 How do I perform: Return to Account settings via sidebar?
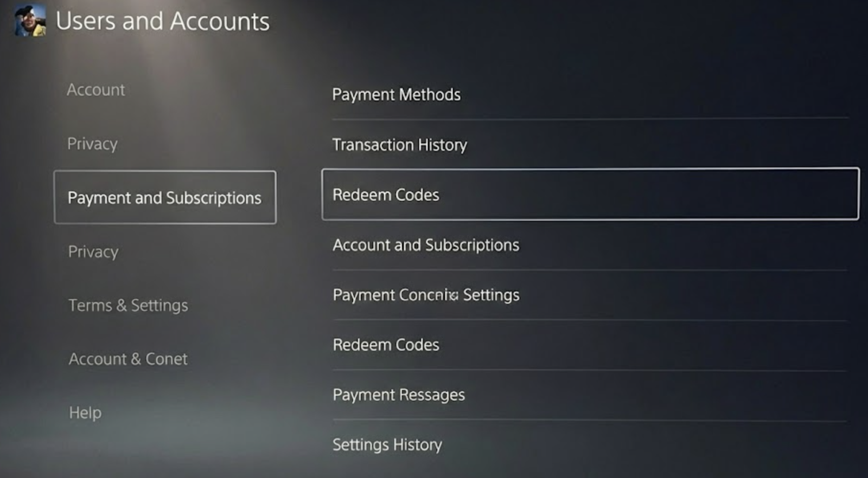tap(96, 90)
